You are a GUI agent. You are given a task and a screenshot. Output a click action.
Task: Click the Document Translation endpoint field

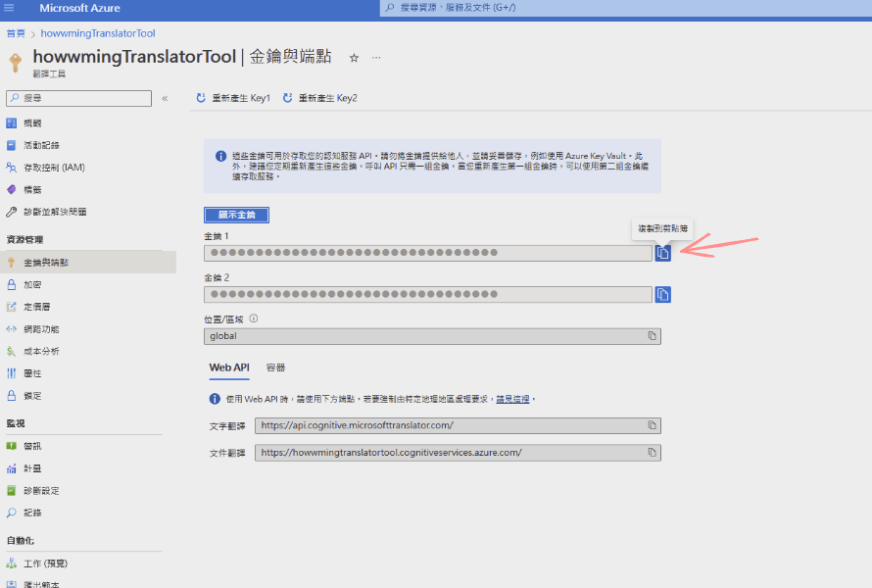458,453
